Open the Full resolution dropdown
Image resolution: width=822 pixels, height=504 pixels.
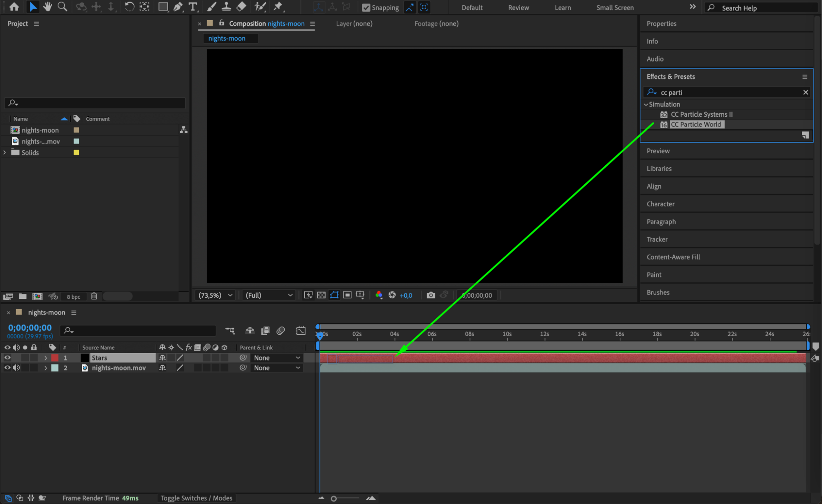(x=269, y=295)
